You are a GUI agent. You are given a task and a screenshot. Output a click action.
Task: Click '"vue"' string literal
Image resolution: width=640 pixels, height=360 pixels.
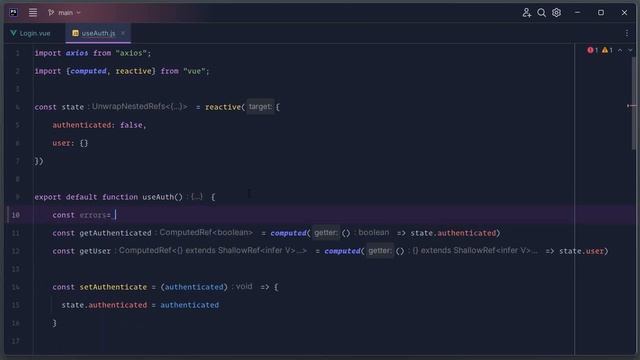[x=194, y=71]
